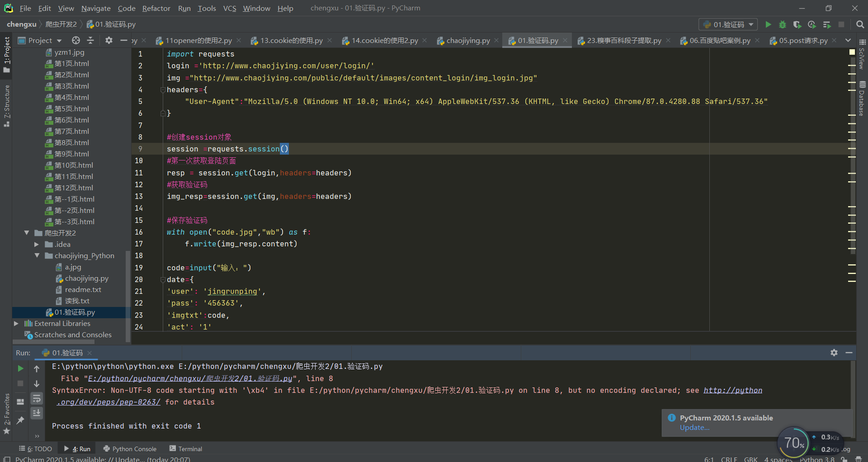Screen dimensions: 868x462
Task: Click the CRLF line separator in status bar
Action: click(x=729, y=458)
